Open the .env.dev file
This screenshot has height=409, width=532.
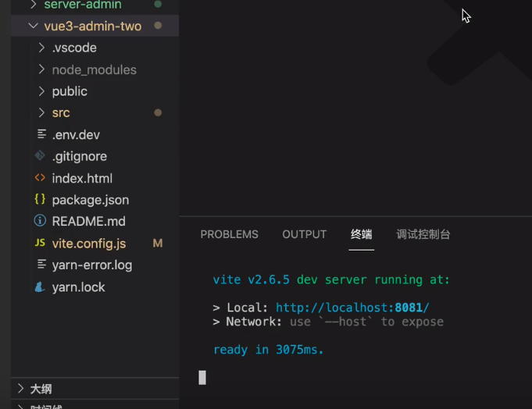76,135
